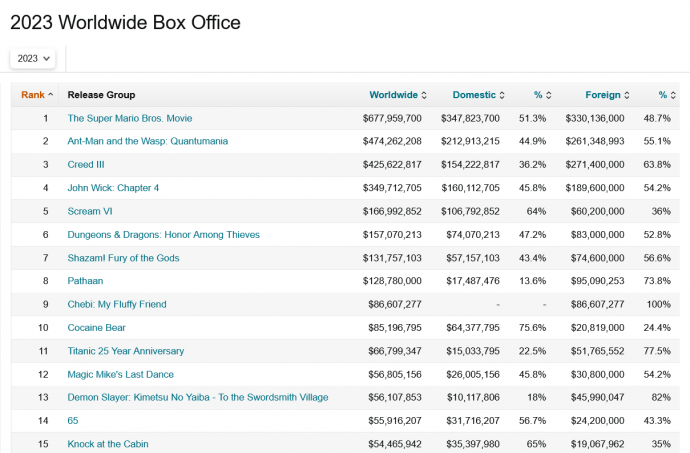Viewport: 690px width, 453px height.
Task: Select Pathaan's 13.6% domestic share
Action: [x=532, y=281]
